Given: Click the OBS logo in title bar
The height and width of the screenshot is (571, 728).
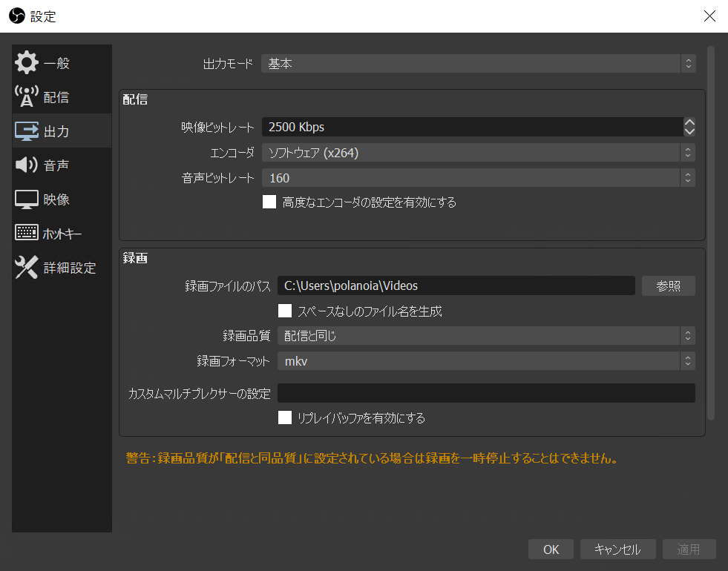Looking at the screenshot, I should tap(17, 16).
